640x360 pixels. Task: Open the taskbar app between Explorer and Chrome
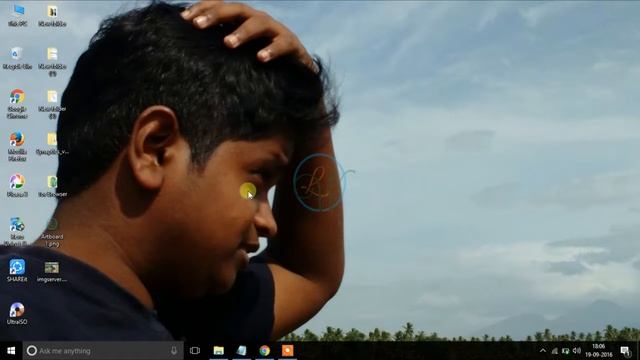[242, 351]
